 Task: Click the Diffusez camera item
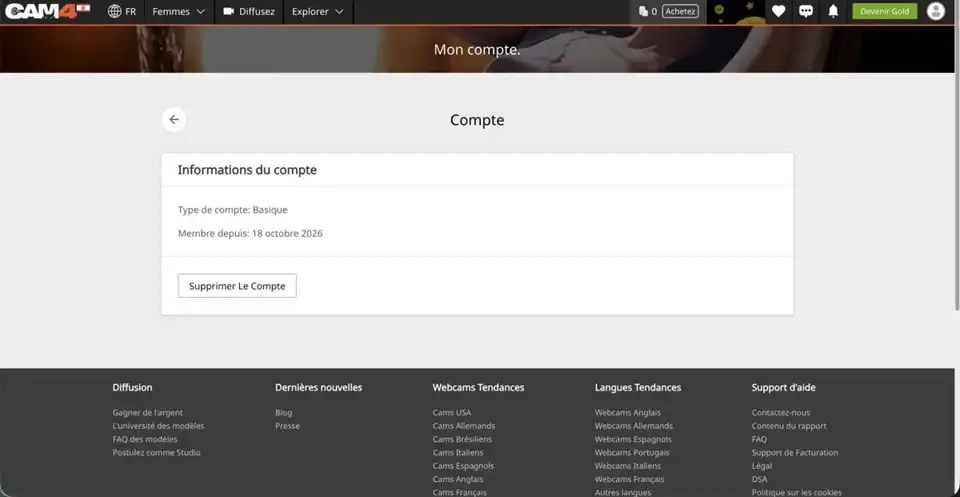[x=249, y=12]
